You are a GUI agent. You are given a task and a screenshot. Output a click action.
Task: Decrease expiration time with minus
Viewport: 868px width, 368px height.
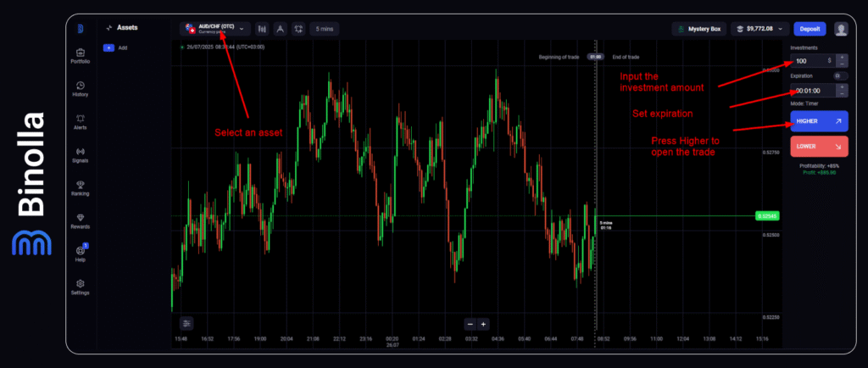click(x=842, y=93)
